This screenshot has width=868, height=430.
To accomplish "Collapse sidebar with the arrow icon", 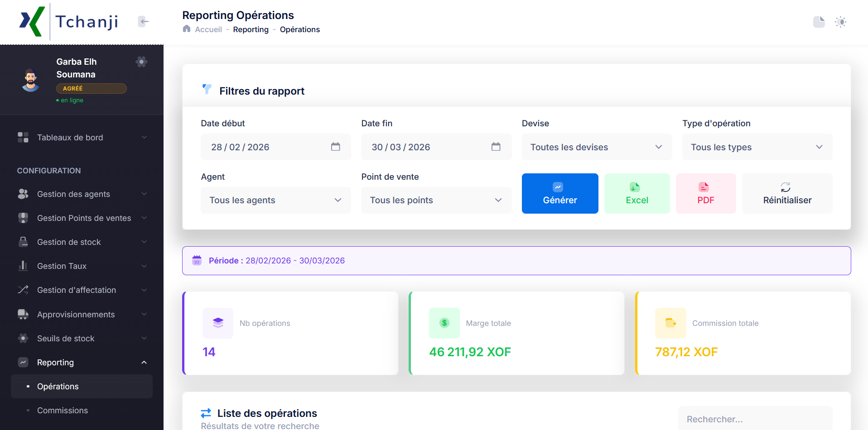I will tap(144, 21).
